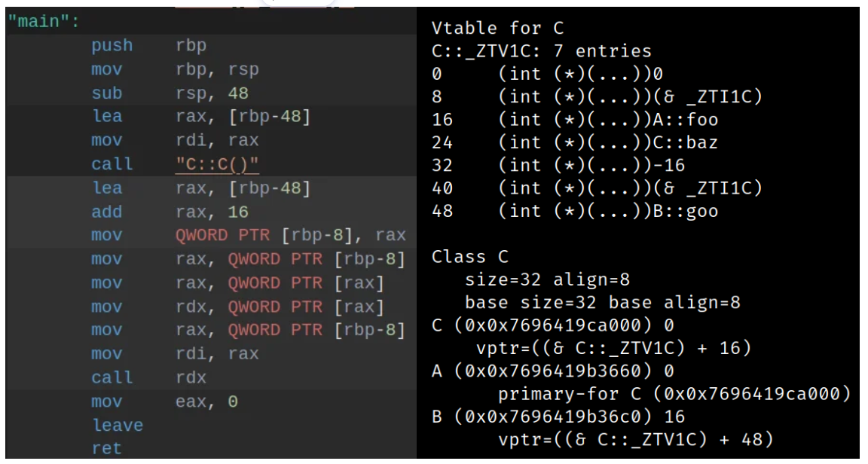
Task: Click the "C::C()" call link
Action: pos(217,164)
